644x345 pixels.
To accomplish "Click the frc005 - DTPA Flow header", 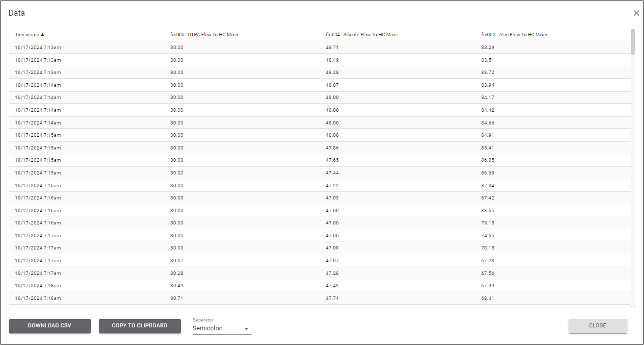I will (205, 34).
